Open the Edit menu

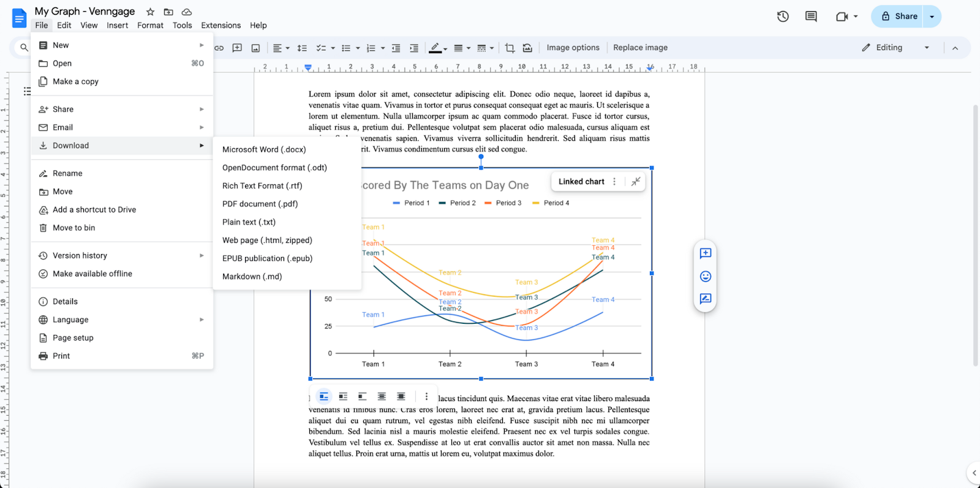coord(64,25)
